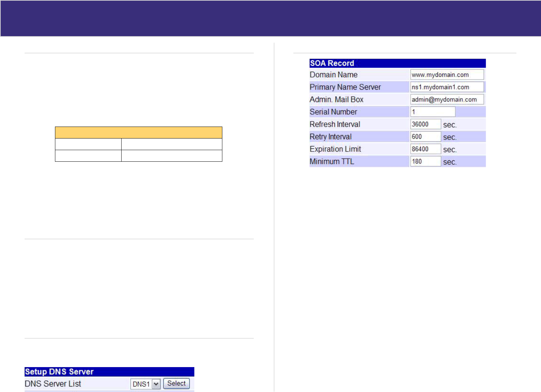Click the Domain Name input field
Image resolution: width=541 pixels, height=392 pixels.
pyautogui.click(x=447, y=75)
